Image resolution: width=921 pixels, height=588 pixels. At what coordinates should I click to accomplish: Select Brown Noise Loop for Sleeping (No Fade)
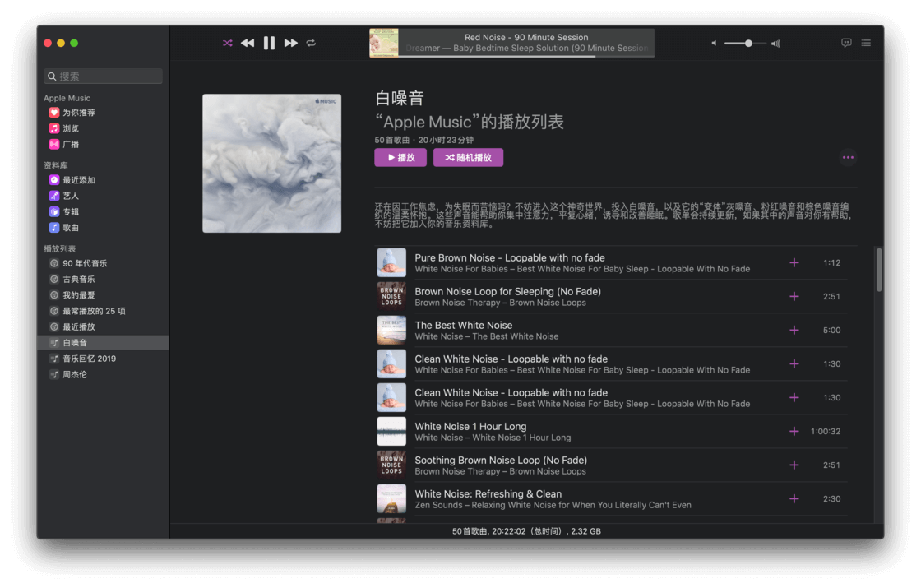508,292
